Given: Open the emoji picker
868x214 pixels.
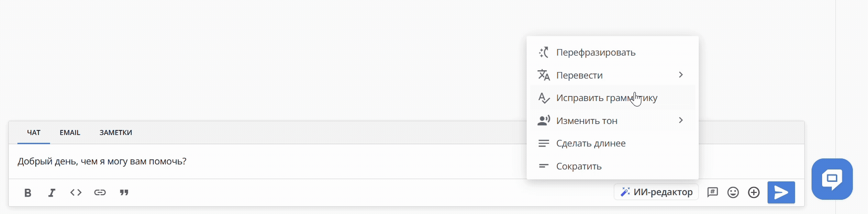Looking at the screenshot, I should tap(733, 192).
